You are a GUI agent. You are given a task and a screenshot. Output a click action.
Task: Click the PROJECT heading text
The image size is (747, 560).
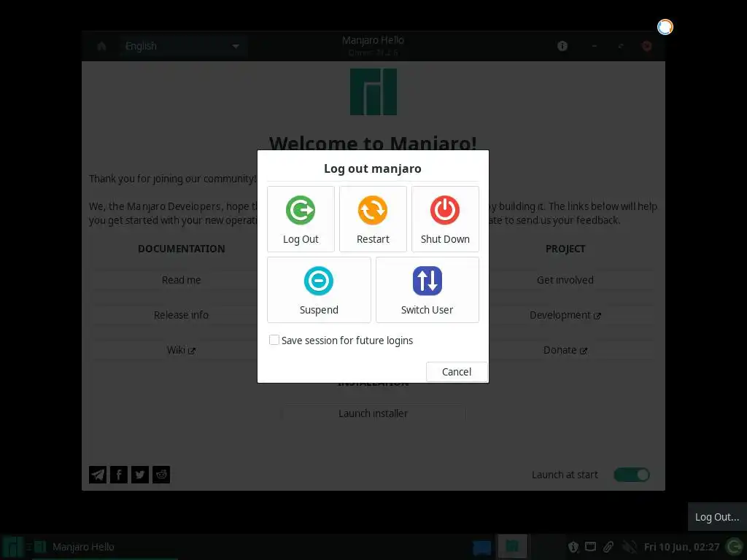point(565,249)
